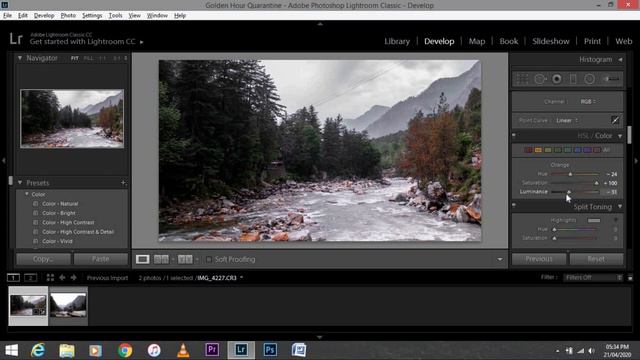Open Grid view from filmstrip bar

[50, 278]
